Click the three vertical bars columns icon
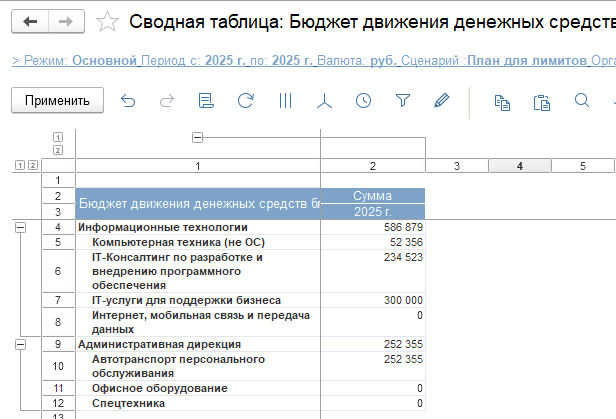Image resolution: width=616 pixels, height=419 pixels. [x=285, y=100]
